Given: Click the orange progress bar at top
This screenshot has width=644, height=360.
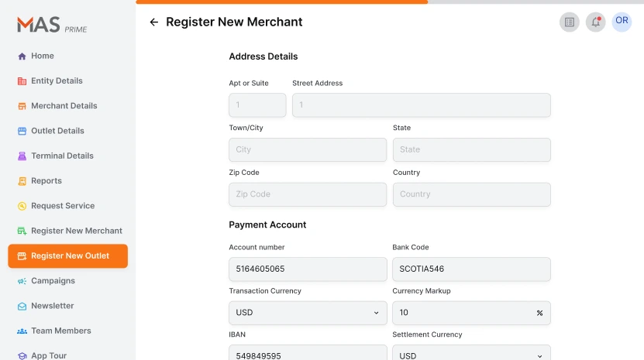Looking at the screenshot, I should point(281,2).
